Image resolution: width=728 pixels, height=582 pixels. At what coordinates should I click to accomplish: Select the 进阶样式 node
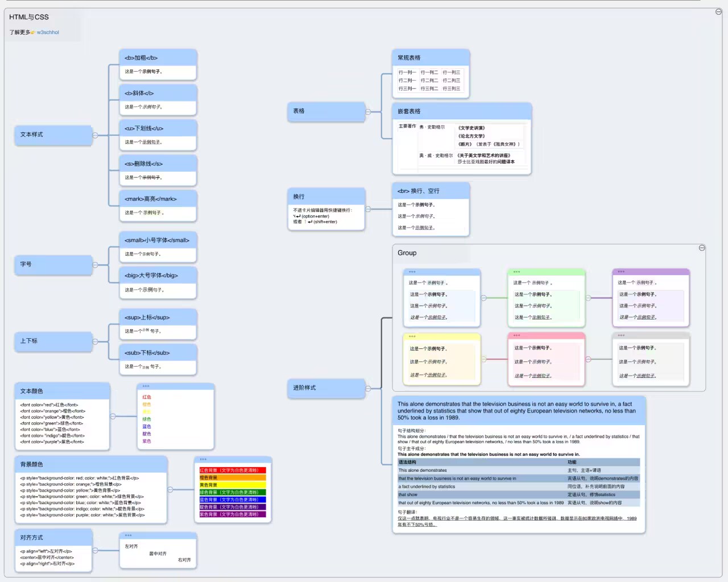(326, 388)
